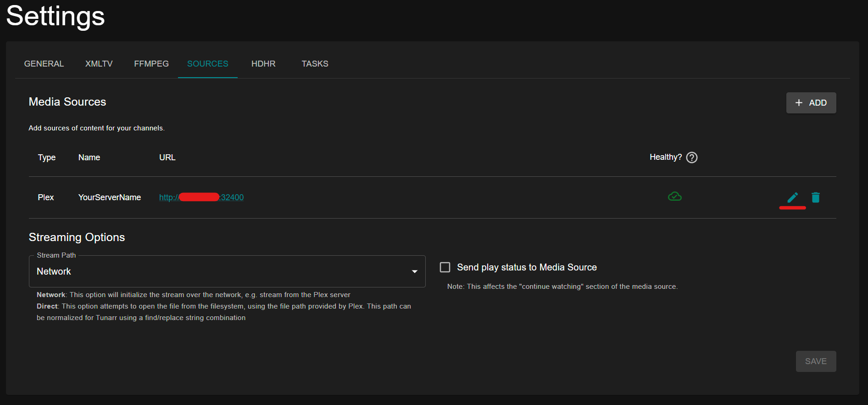Click the green healthy cloud status icon
868x405 pixels.
pyautogui.click(x=675, y=197)
